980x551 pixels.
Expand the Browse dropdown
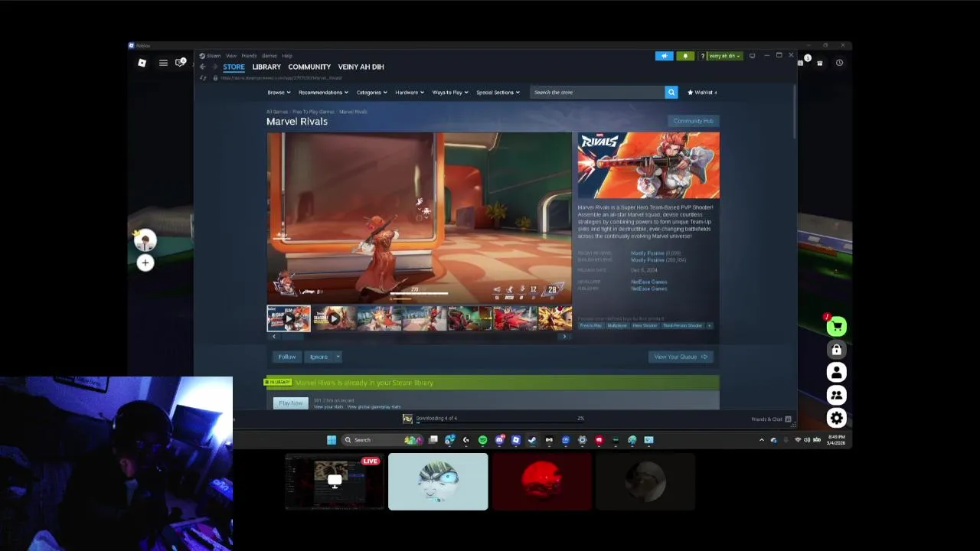coord(279,93)
